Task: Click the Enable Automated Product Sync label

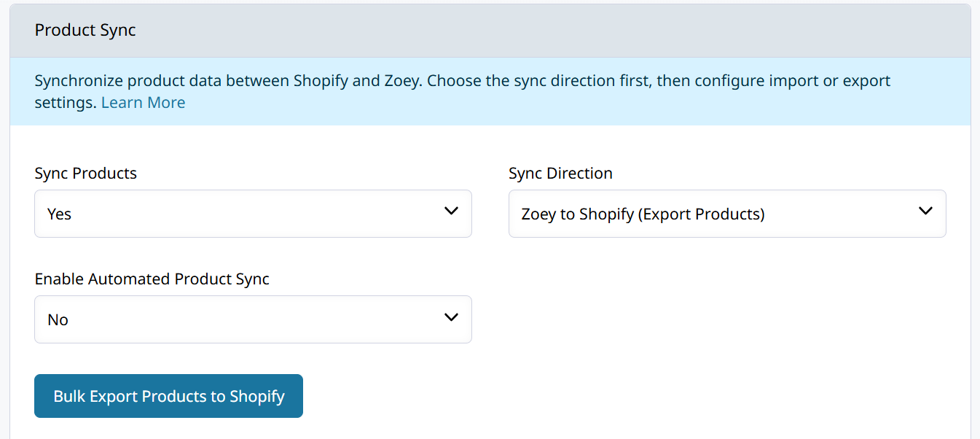Action: [x=152, y=279]
